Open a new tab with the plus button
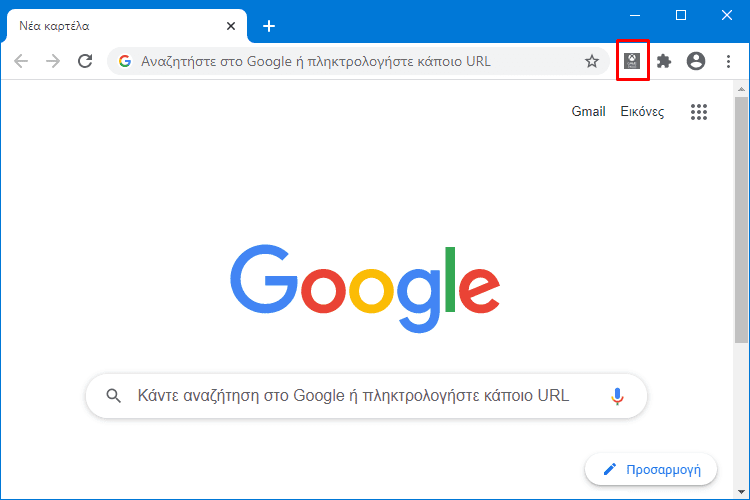Viewport: 750px width, 500px height. [x=269, y=26]
